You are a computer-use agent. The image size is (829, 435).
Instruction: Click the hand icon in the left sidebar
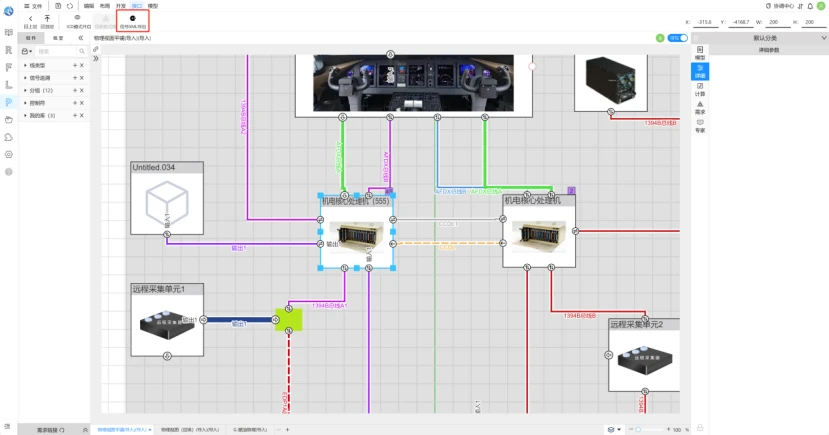click(x=8, y=119)
